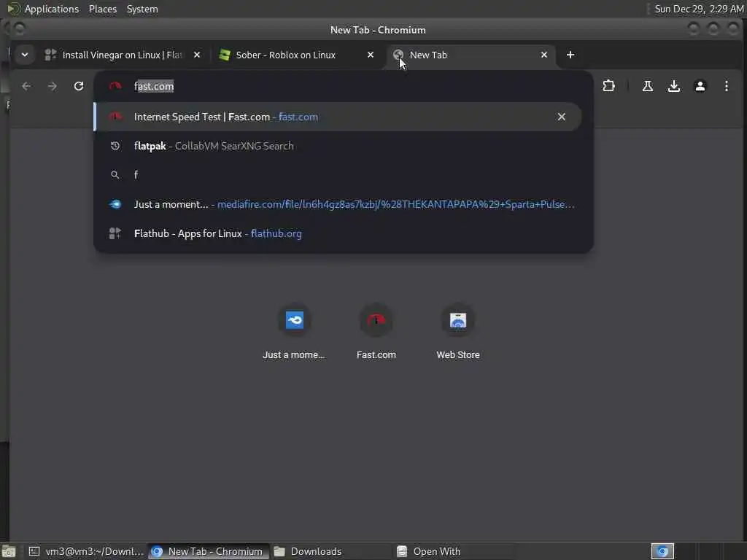Click the window menu button in titlebar

pyautogui.click(x=20, y=29)
